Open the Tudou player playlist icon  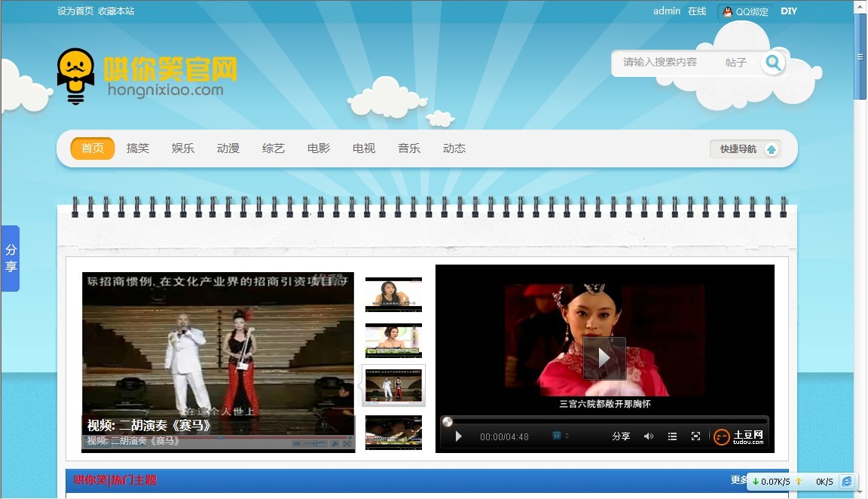pyautogui.click(x=672, y=436)
